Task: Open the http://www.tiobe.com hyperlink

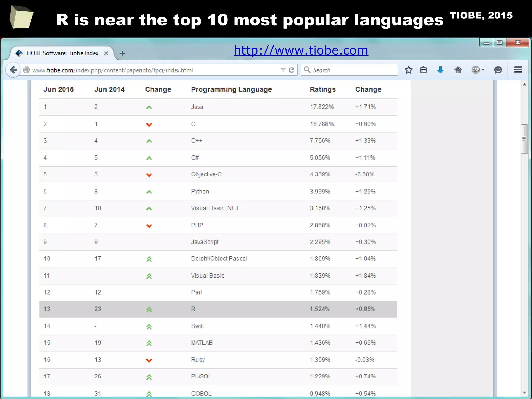Action: coord(301,50)
